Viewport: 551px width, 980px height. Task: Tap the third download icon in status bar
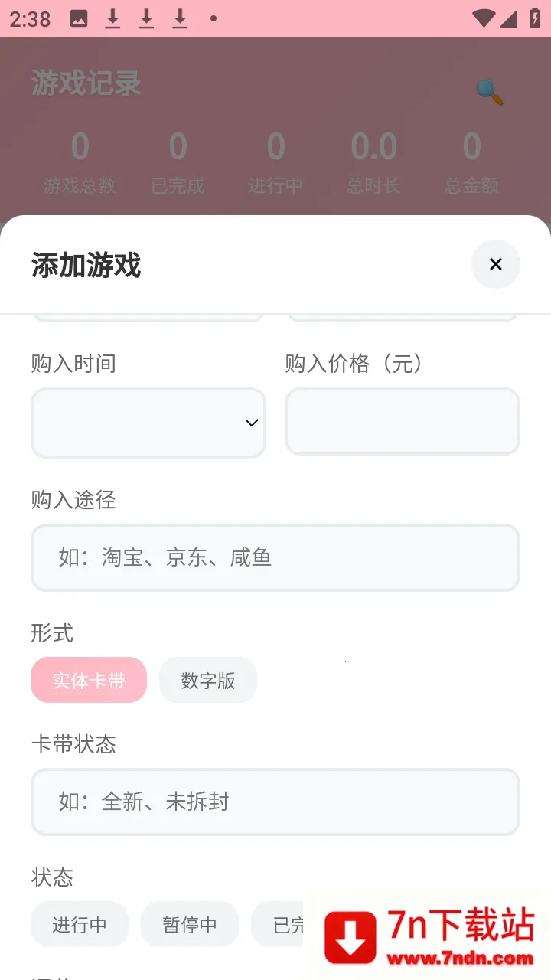(180, 18)
